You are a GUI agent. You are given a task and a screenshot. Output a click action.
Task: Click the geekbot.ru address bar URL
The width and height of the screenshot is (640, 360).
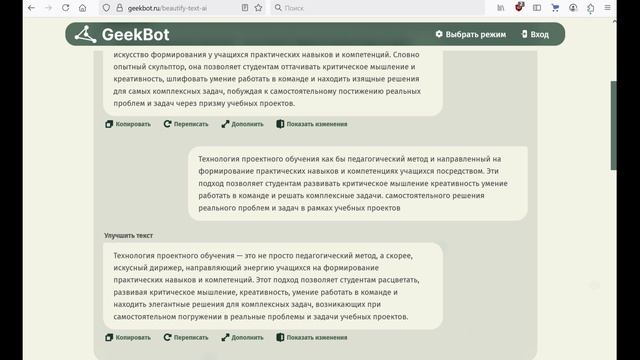coord(167,8)
